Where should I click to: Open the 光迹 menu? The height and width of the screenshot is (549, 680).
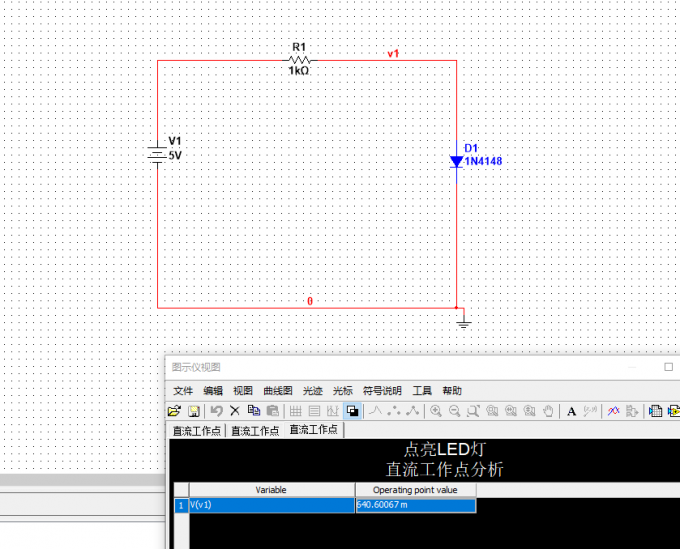(313, 391)
